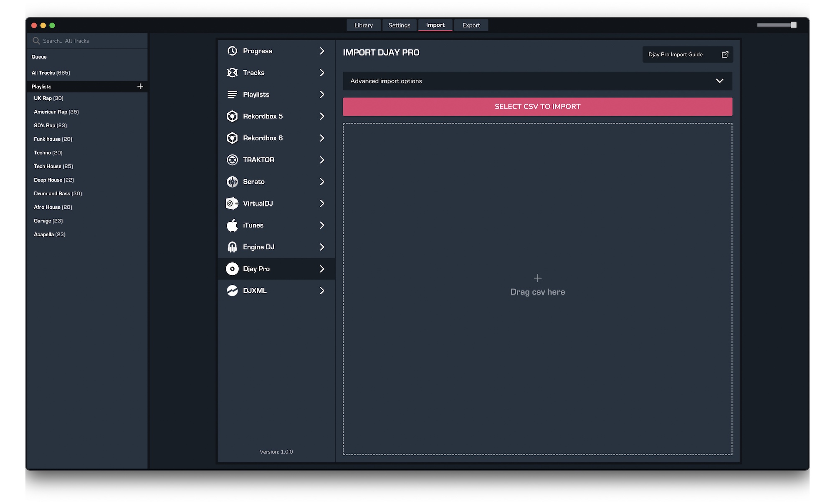This screenshot has height=504, width=835.
Task: Click Select CSV to Import button
Action: pyautogui.click(x=538, y=106)
